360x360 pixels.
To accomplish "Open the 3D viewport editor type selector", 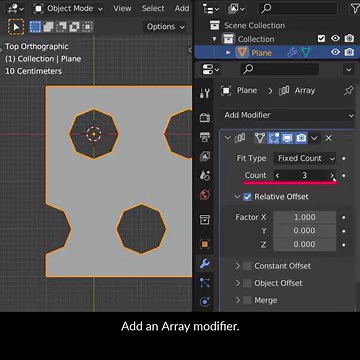I will pyautogui.click(x=16, y=8).
